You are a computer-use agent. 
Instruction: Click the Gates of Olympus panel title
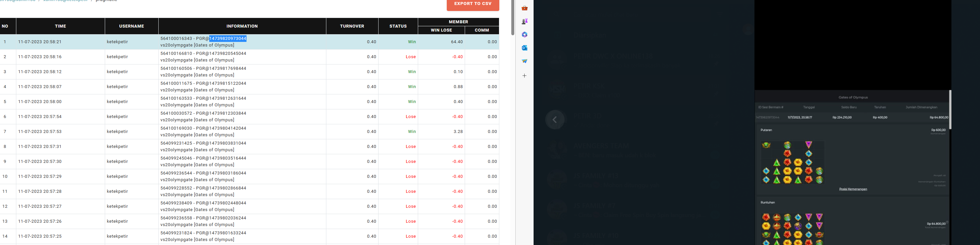pyautogui.click(x=853, y=97)
